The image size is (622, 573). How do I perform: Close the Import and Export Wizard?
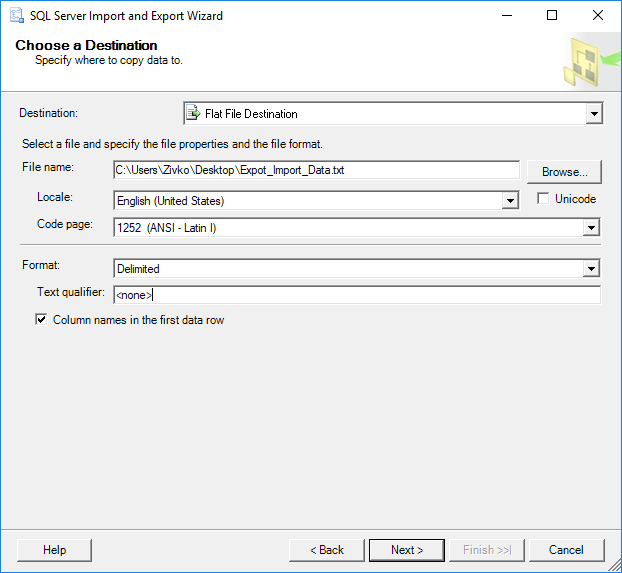[598, 16]
